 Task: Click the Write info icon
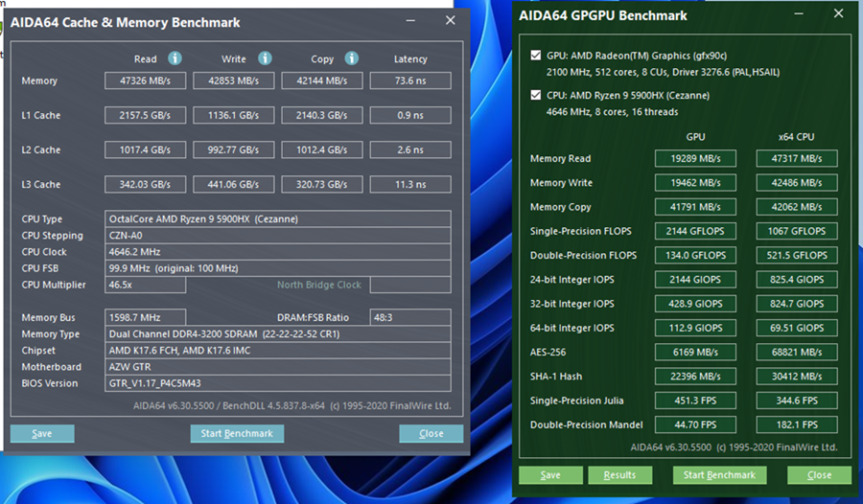click(x=265, y=58)
